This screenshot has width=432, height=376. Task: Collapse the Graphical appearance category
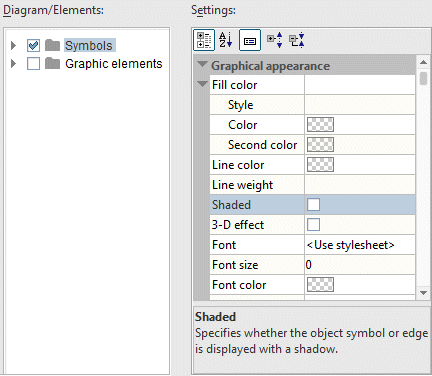coord(202,64)
